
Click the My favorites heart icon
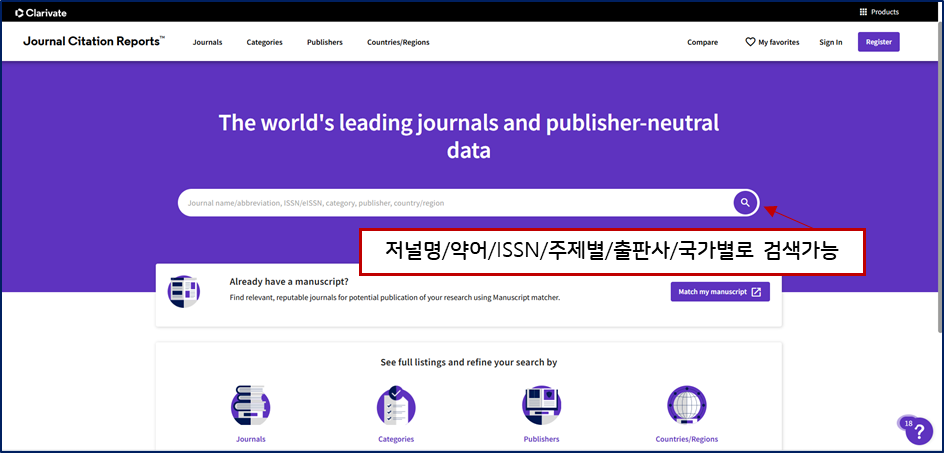click(x=750, y=42)
